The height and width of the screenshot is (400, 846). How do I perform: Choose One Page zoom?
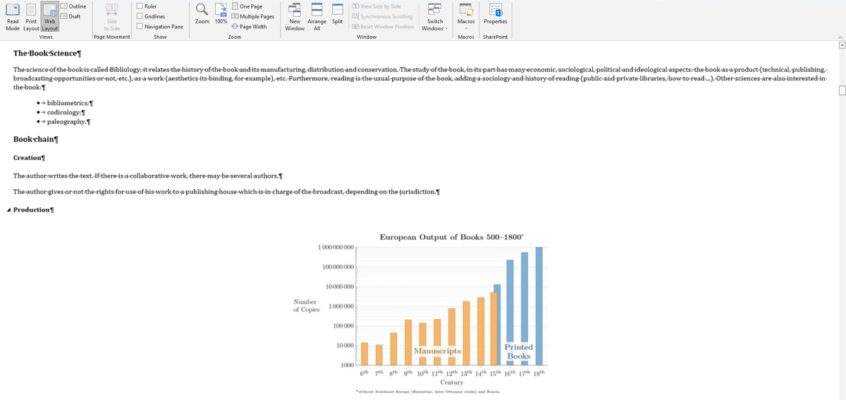click(x=247, y=6)
